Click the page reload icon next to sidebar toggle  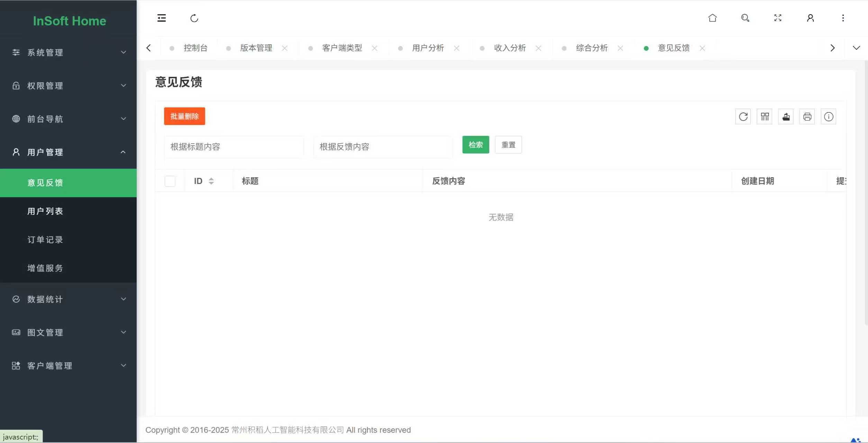point(194,18)
